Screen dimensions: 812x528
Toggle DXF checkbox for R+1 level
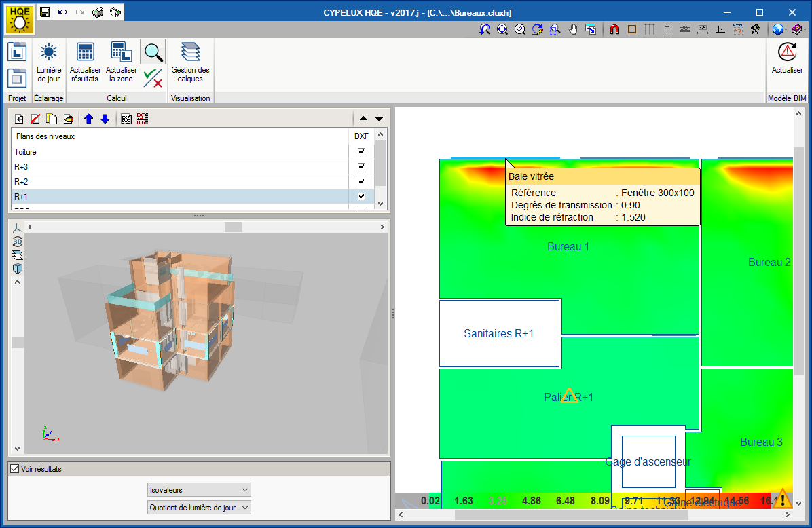coord(361,197)
